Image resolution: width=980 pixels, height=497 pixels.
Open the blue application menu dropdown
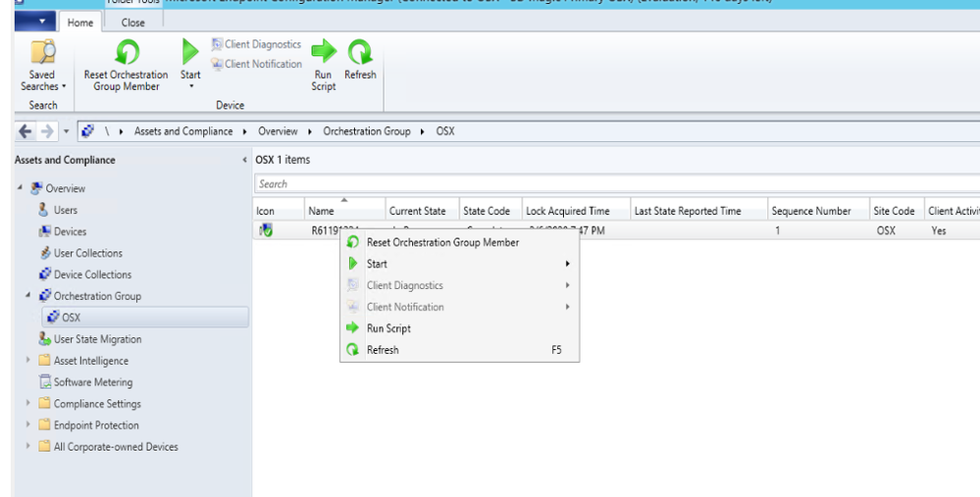point(35,22)
